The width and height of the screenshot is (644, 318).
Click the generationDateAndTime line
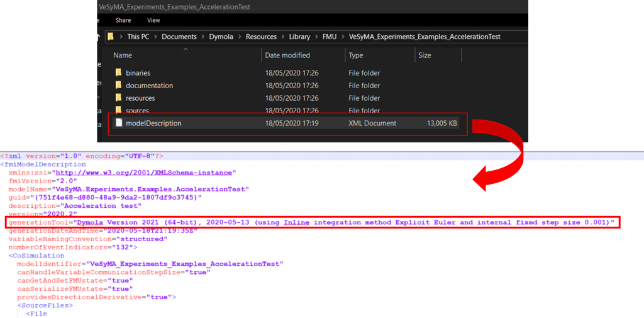[103, 230]
